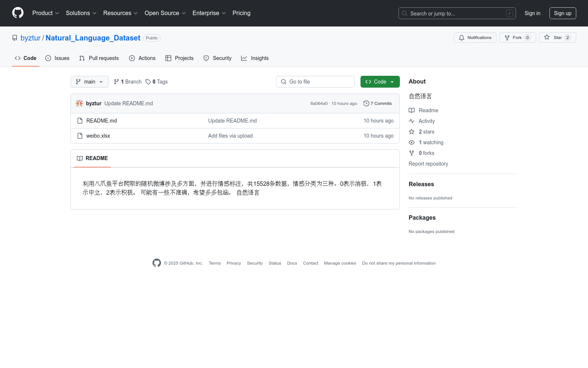Open the green Code dropdown button
The image size is (588, 368).
[380, 82]
